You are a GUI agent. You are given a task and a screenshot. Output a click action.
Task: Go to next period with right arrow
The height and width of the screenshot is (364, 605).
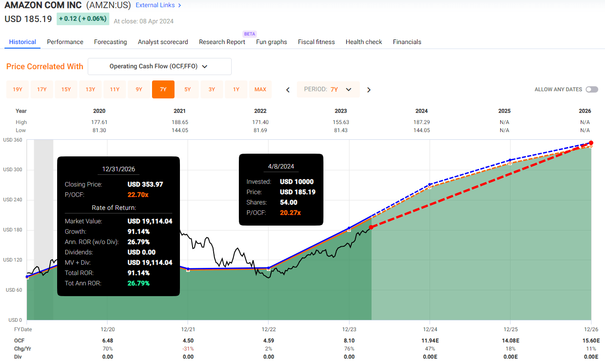tap(369, 90)
